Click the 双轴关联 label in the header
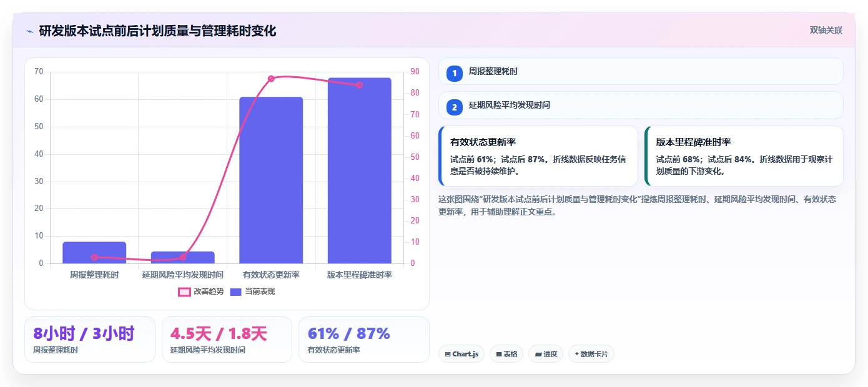Screen dimensions: 868x387 [x=826, y=31]
